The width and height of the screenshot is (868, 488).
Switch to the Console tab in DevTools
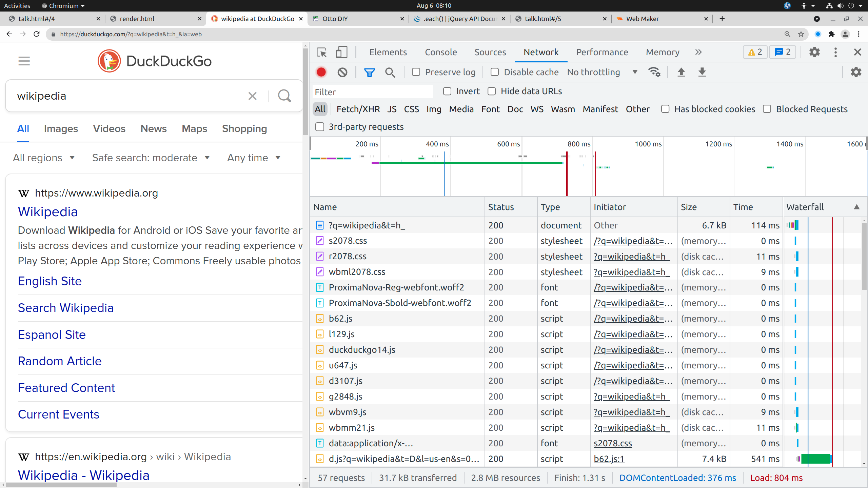441,52
